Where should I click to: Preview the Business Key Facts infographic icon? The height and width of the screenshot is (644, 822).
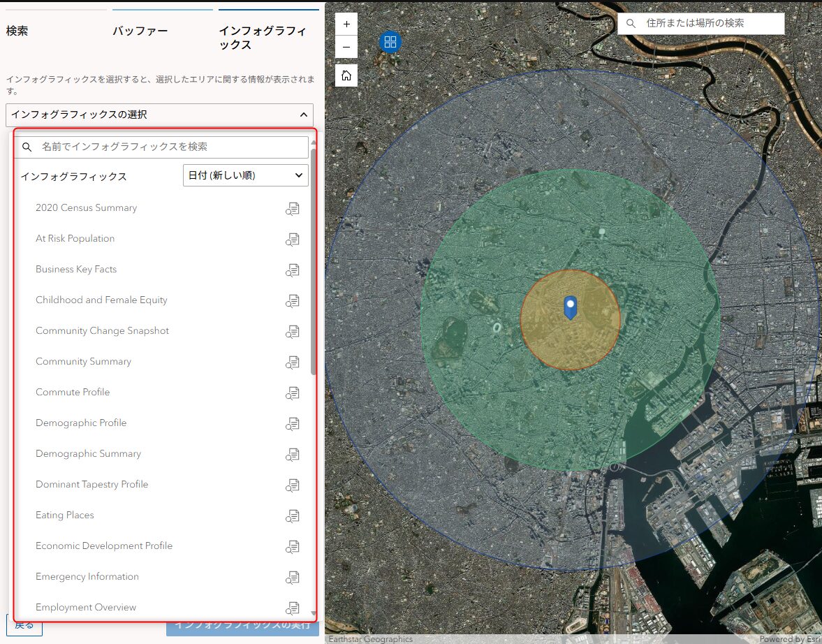(293, 270)
